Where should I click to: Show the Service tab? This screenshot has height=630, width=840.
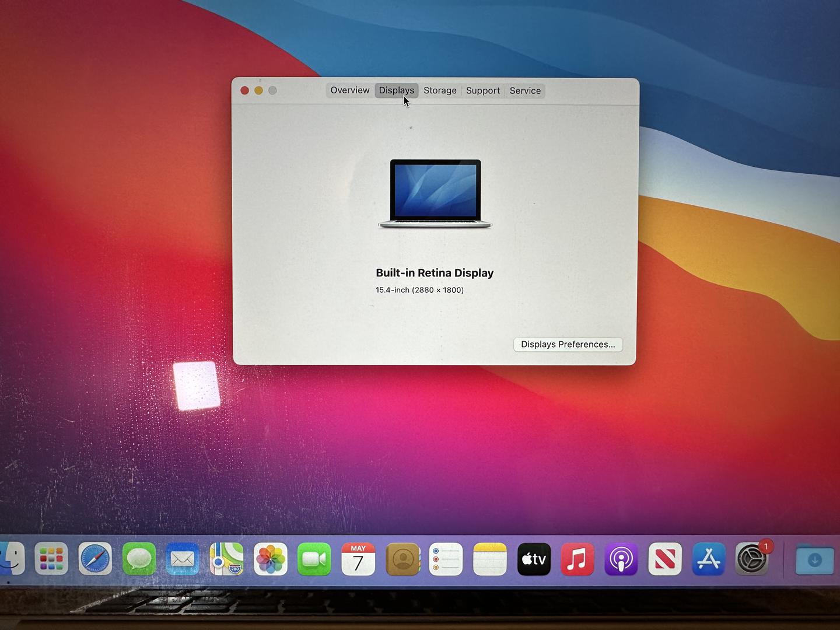[x=525, y=90]
